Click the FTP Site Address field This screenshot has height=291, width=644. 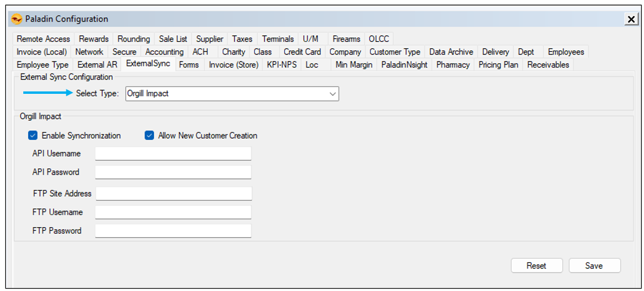174,194
